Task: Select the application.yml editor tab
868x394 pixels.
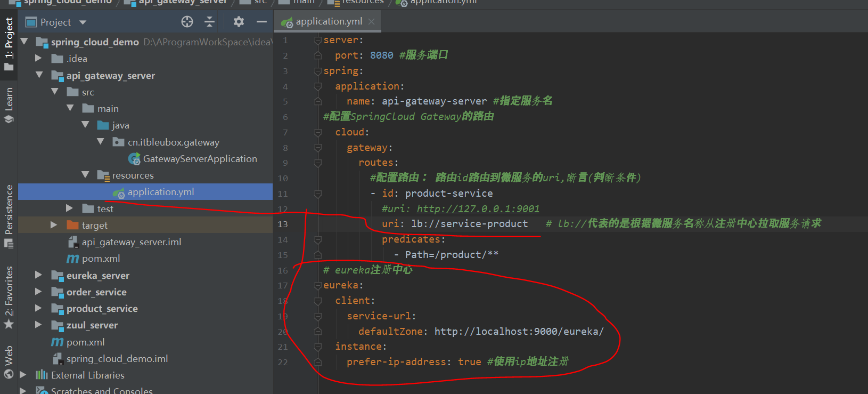Action: pos(329,21)
